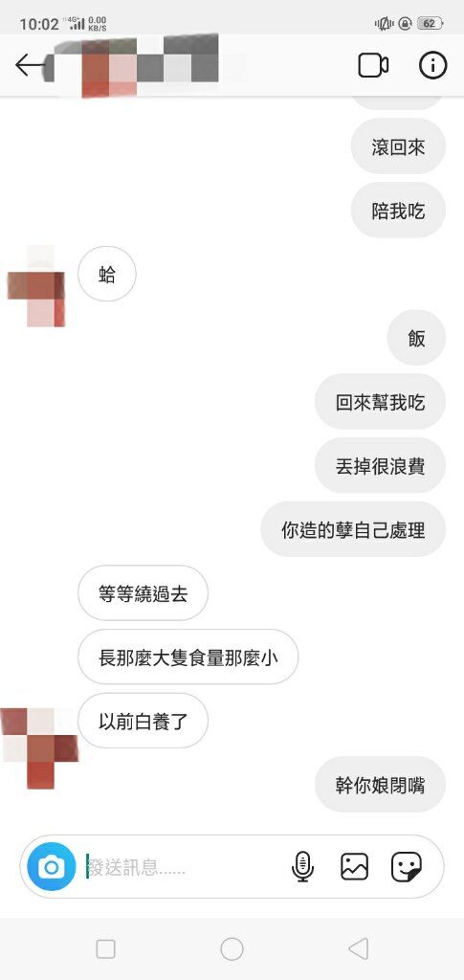
Task: Start a video call
Action: coord(373,66)
